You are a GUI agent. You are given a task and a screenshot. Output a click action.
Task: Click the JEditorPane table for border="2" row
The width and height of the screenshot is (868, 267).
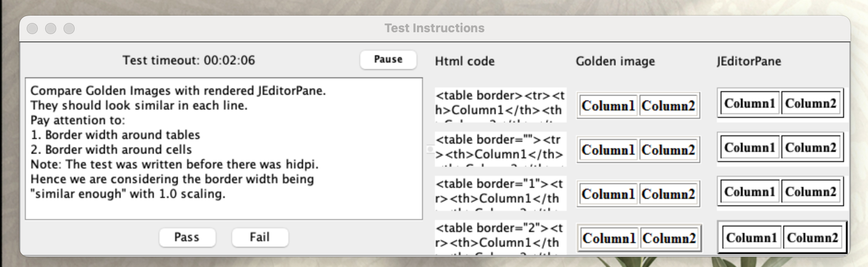pos(782,238)
